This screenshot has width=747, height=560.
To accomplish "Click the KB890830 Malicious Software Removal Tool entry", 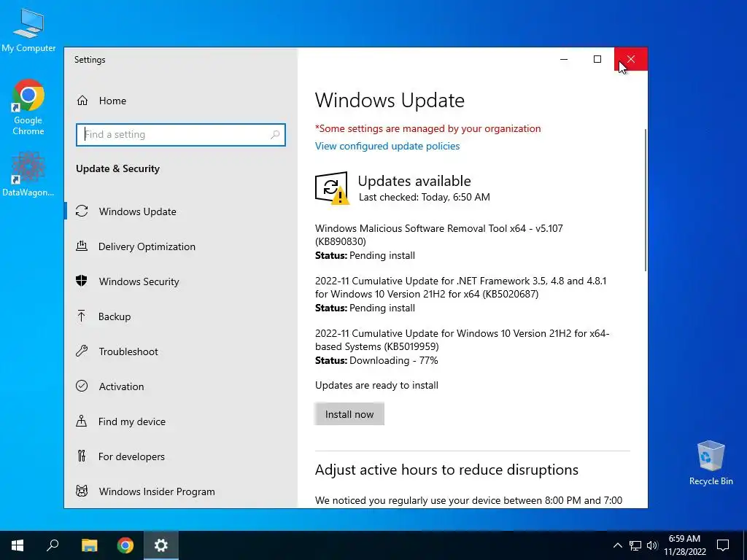I will point(438,235).
